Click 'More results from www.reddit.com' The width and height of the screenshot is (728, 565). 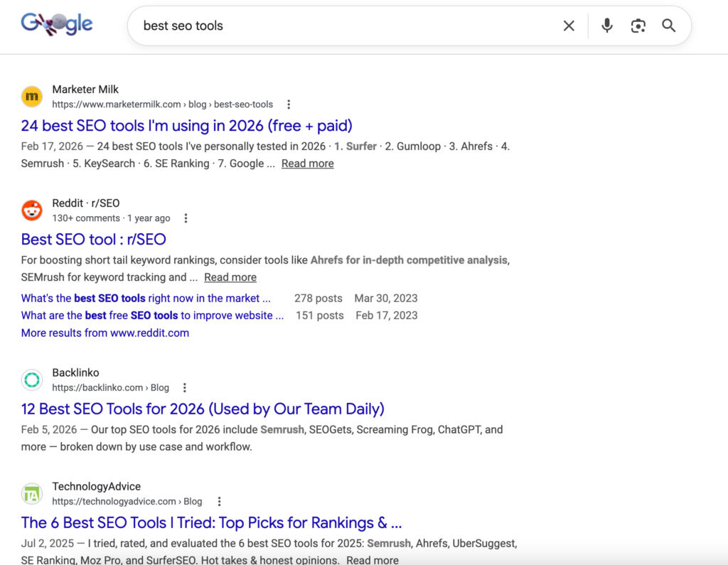(105, 333)
